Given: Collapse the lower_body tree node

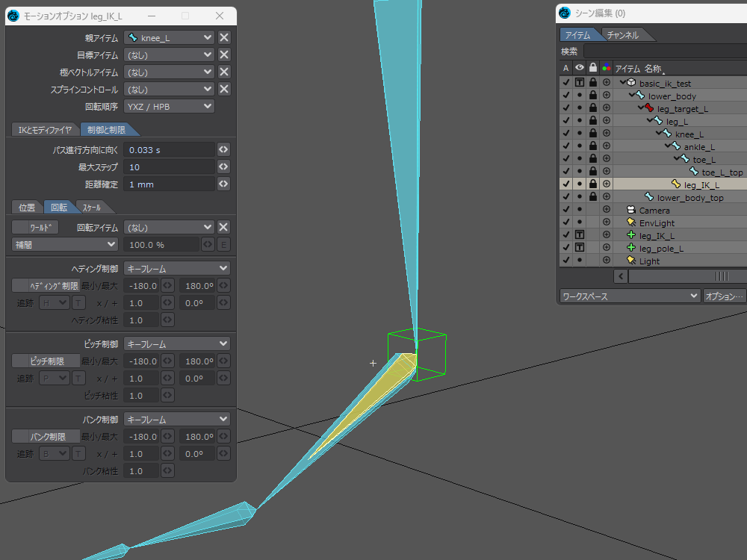Looking at the screenshot, I should pyautogui.click(x=631, y=96).
